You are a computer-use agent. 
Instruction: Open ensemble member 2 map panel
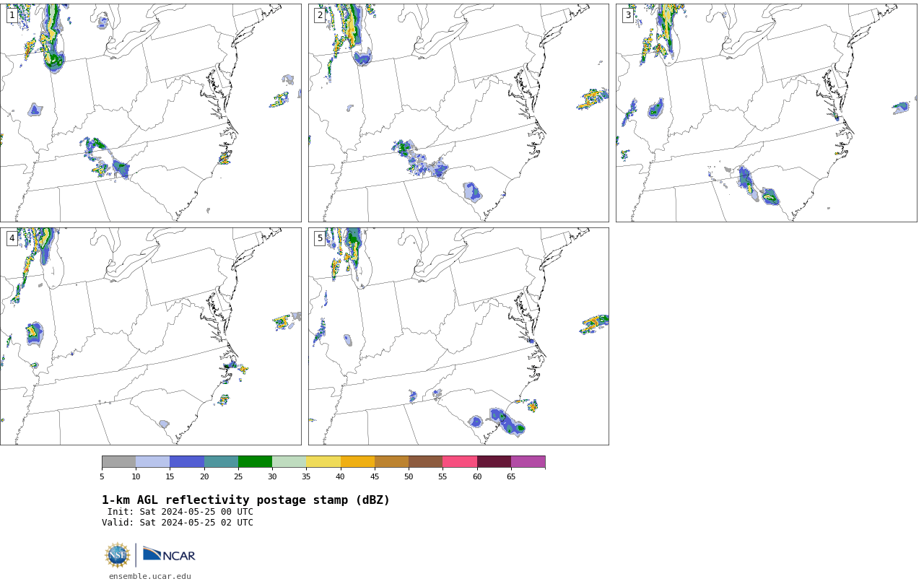point(458,113)
